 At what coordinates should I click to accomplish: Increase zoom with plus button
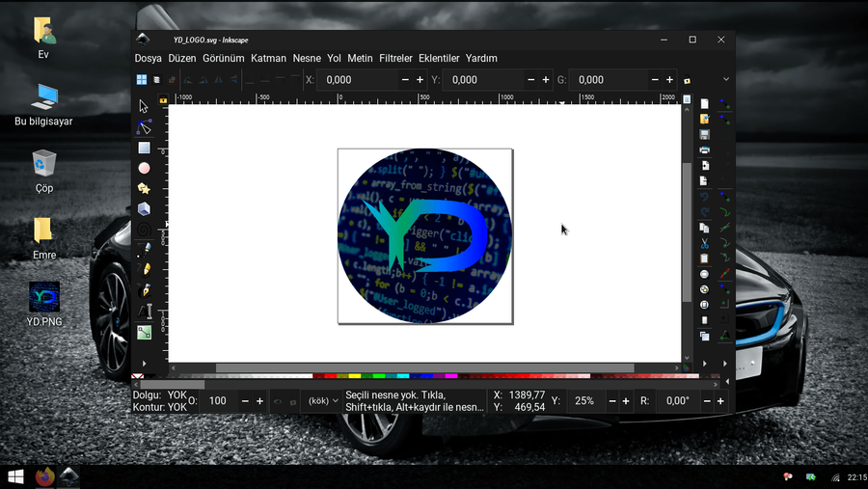(x=626, y=401)
